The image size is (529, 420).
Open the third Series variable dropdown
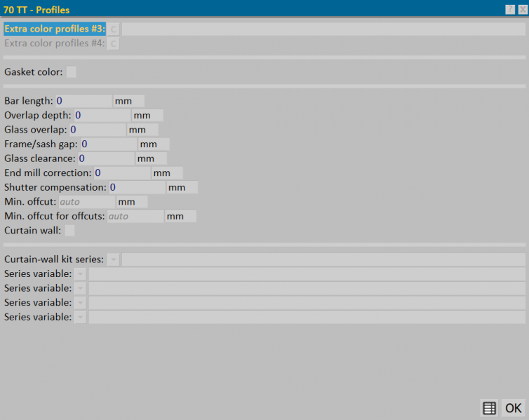[80, 303]
